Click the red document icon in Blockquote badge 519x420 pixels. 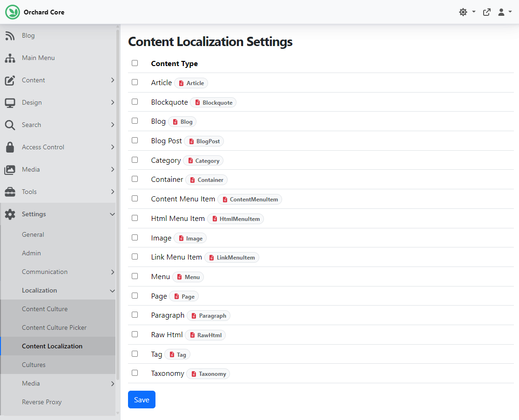click(197, 102)
